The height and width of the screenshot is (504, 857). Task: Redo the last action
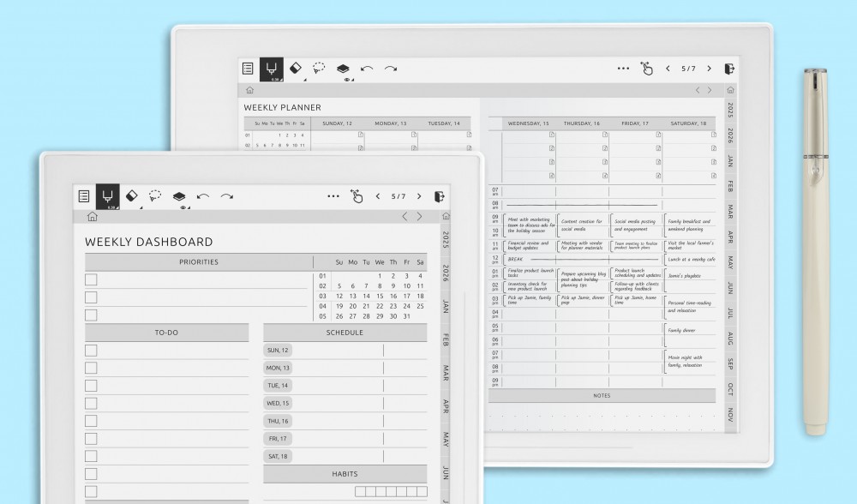(225, 195)
